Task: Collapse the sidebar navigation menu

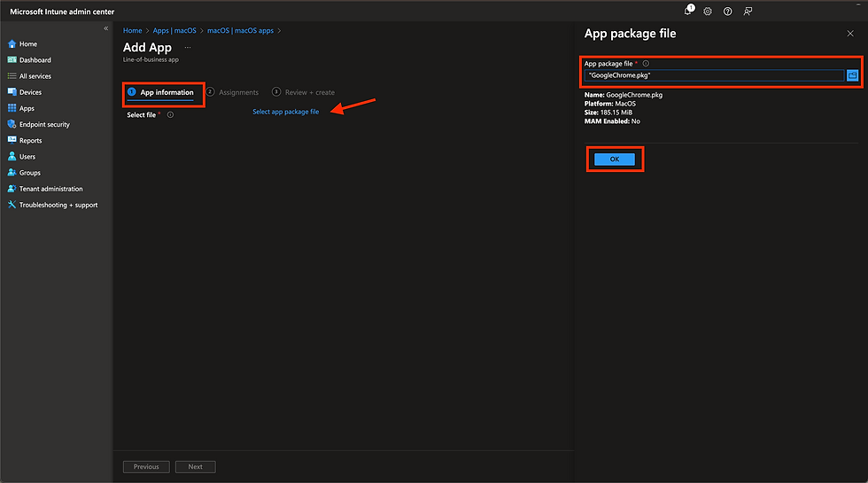Action: pos(105,28)
